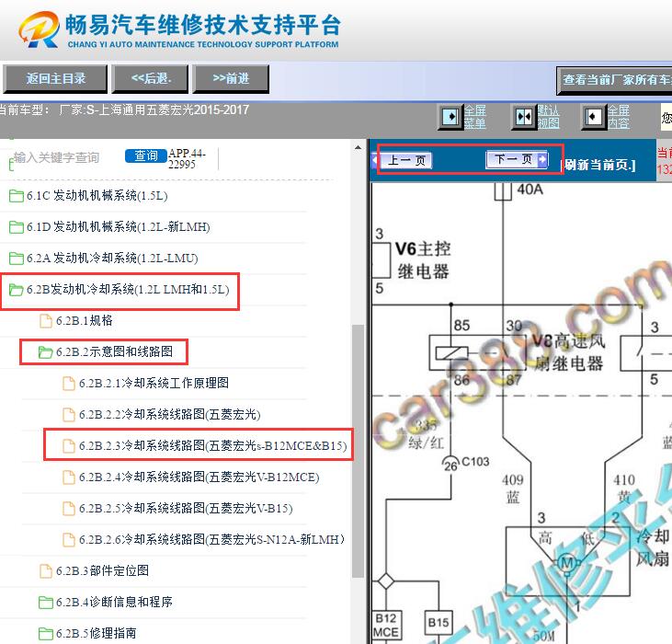This screenshot has width=672, height=644.
Task: Click page icon beside 6.2B.1规格
Action: pos(46,321)
